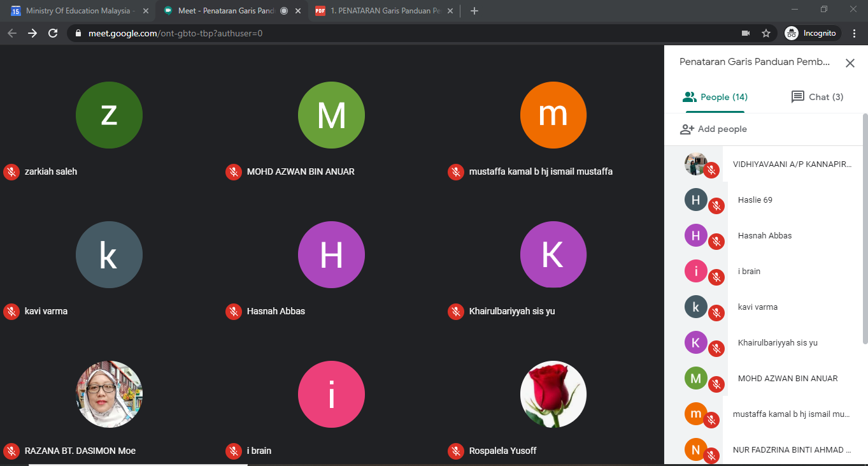Click mic-off icon for i brain in list
868x466 pixels.
click(x=716, y=277)
